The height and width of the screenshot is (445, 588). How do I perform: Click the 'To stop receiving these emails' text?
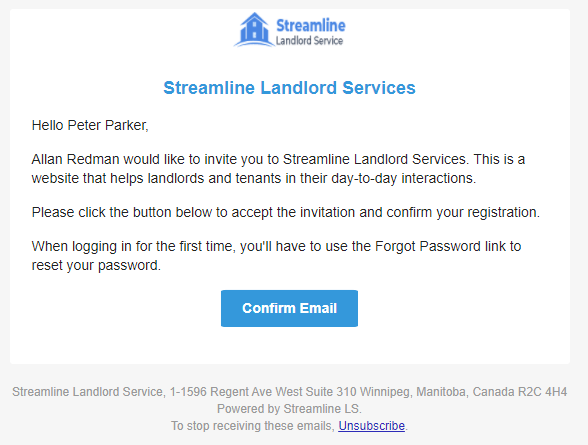[x=252, y=426]
